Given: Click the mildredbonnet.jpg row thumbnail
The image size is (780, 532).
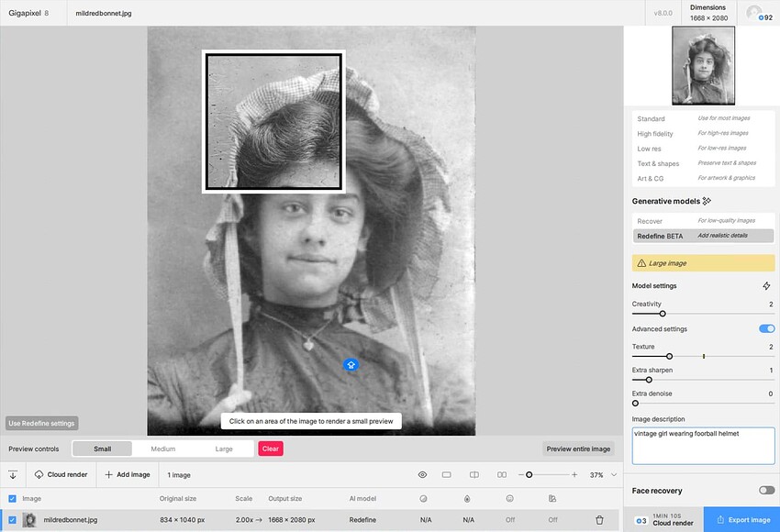Looking at the screenshot, I should pos(30,520).
